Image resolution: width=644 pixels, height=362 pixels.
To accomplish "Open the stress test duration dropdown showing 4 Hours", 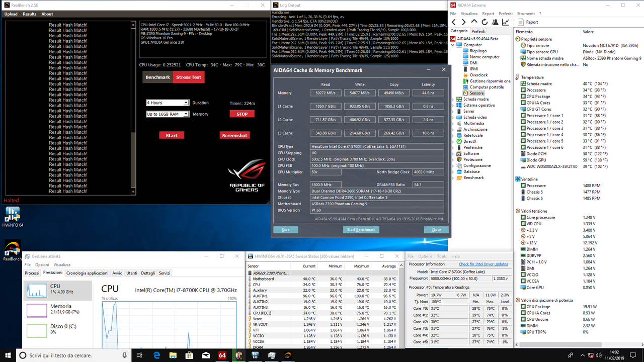I will [x=167, y=103].
